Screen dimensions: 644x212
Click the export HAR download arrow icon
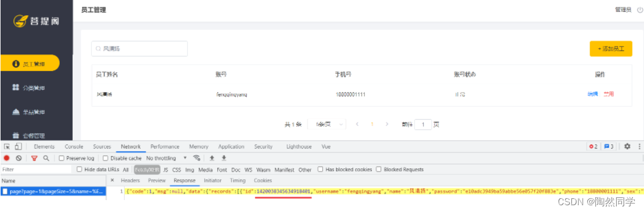[x=224, y=158]
